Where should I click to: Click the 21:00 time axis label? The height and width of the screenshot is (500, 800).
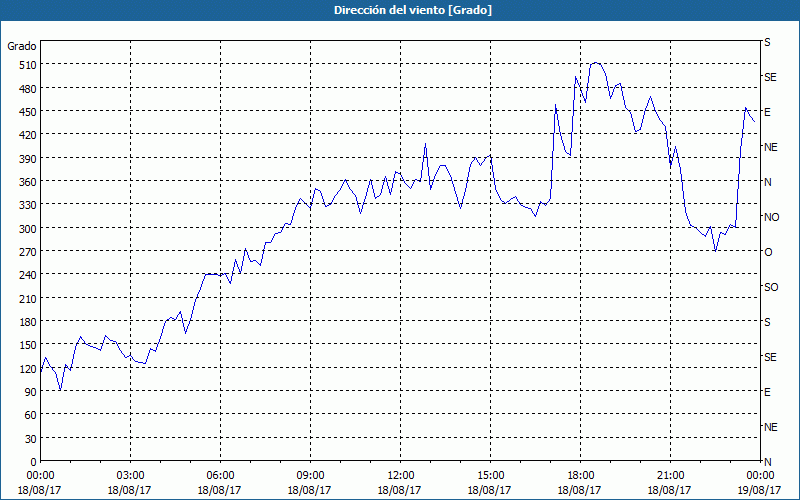pyautogui.click(x=670, y=476)
